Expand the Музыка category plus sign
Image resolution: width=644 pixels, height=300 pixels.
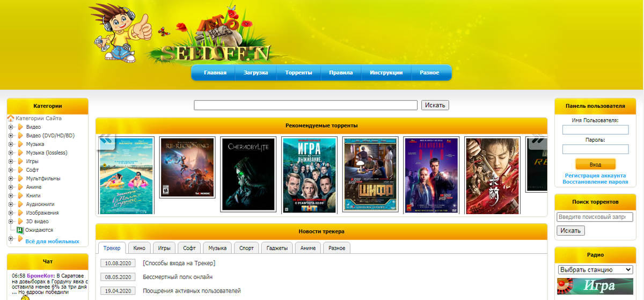[x=11, y=144]
